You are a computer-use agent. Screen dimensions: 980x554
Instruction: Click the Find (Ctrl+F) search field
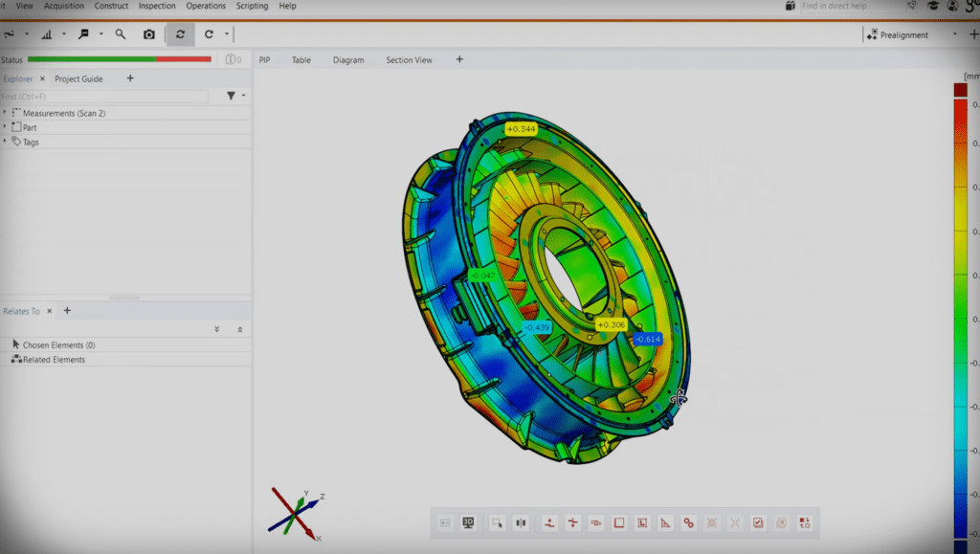click(103, 97)
